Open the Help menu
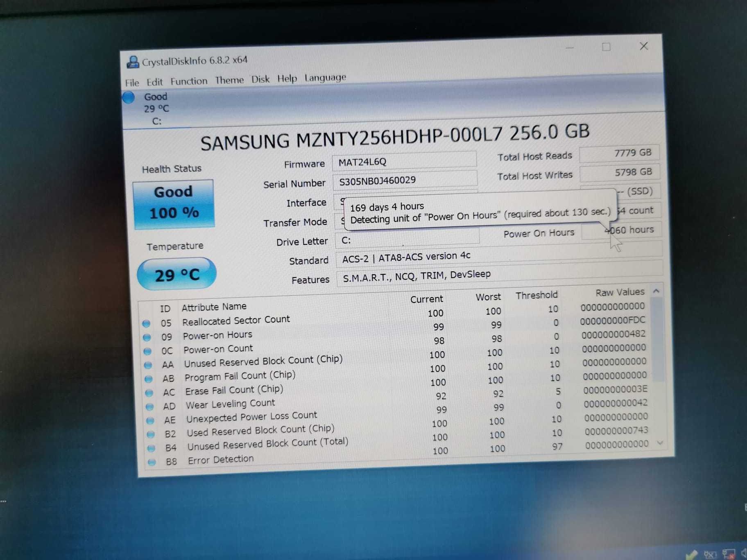Viewport: 747px width, 560px height. tap(287, 78)
